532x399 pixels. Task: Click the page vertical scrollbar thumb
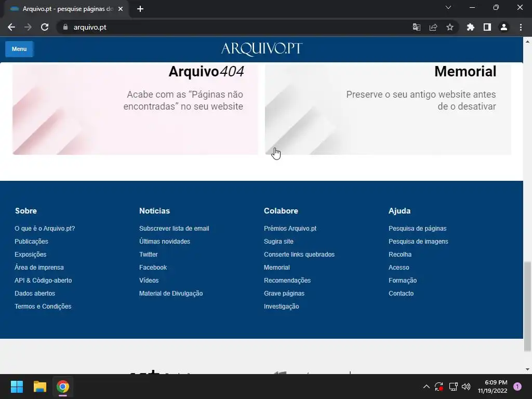(x=527, y=307)
